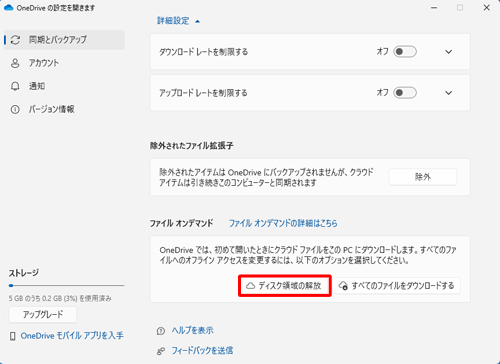Minimize the OneDrive settings window
This screenshot has height=364, width=500.
(434, 8)
